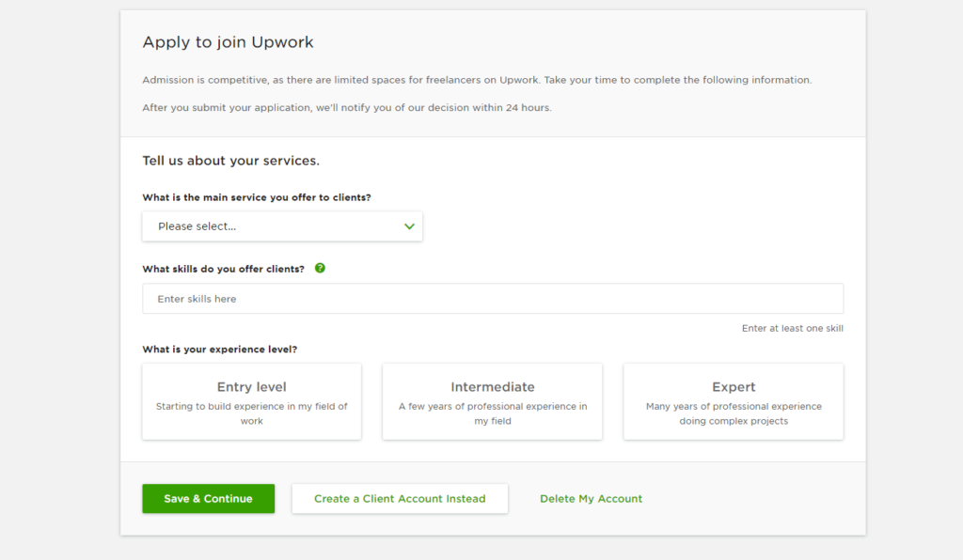Pick the Expert experience level

pos(733,401)
